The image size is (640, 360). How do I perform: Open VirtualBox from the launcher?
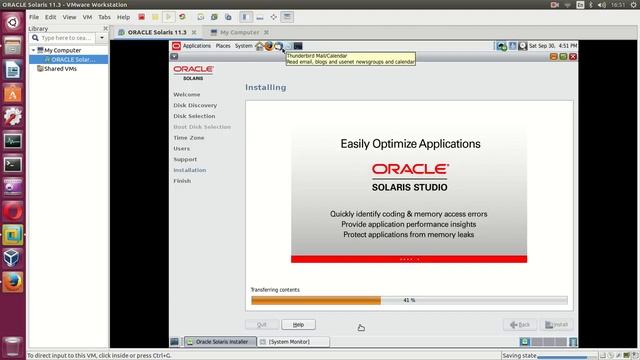point(13,258)
